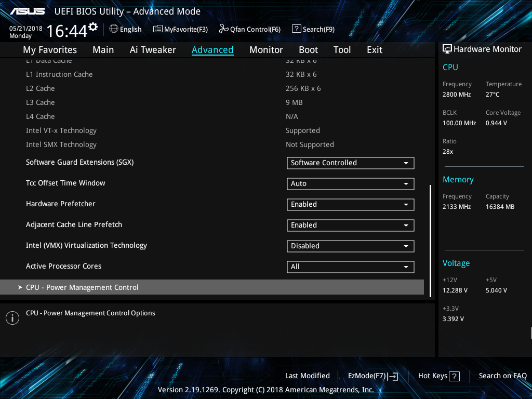532x399 pixels.
Task: Open the Intel (VMX) Virtualization Technology dropdown
Action: point(351,246)
